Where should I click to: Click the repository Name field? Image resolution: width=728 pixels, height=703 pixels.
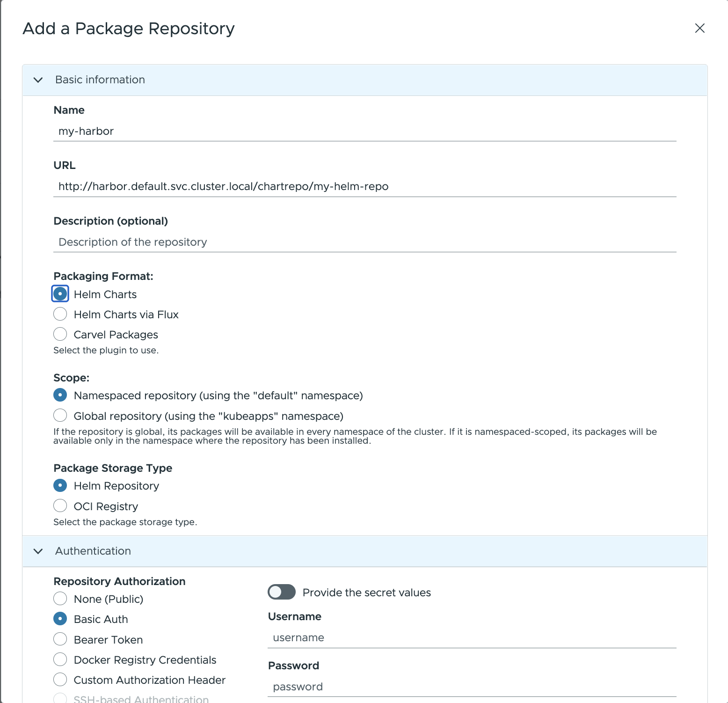coord(328,131)
